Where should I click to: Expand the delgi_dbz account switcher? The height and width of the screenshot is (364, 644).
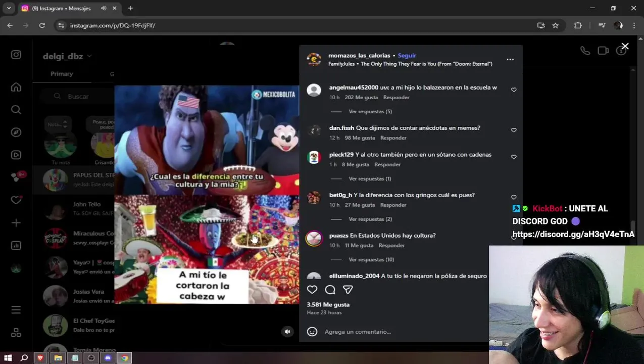click(67, 56)
